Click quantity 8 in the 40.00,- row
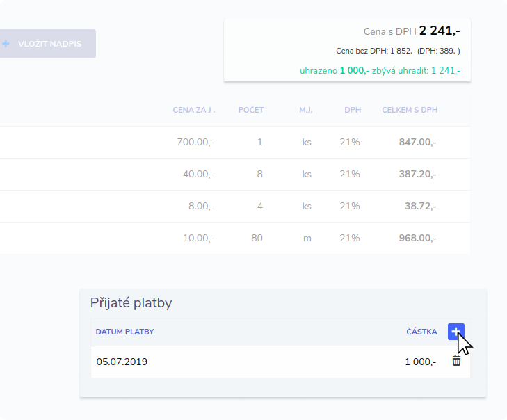507x420 pixels. (x=259, y=174)
